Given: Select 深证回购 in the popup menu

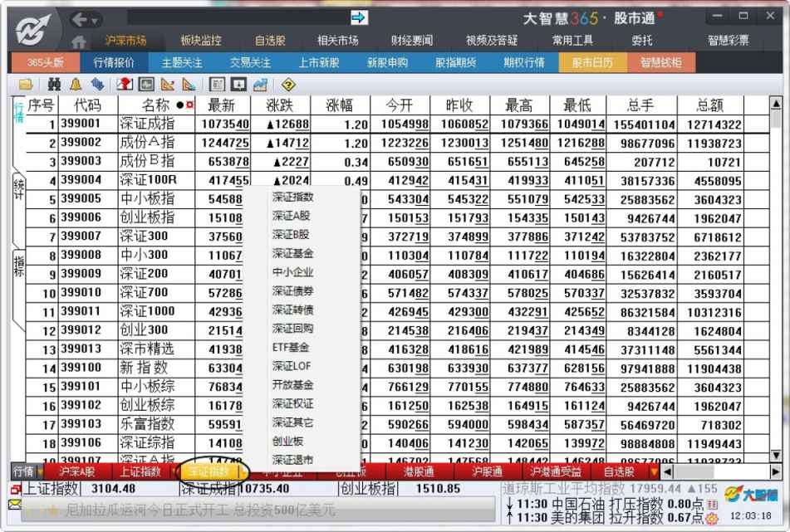Looking at the screenshot, I should click(292, 328).
